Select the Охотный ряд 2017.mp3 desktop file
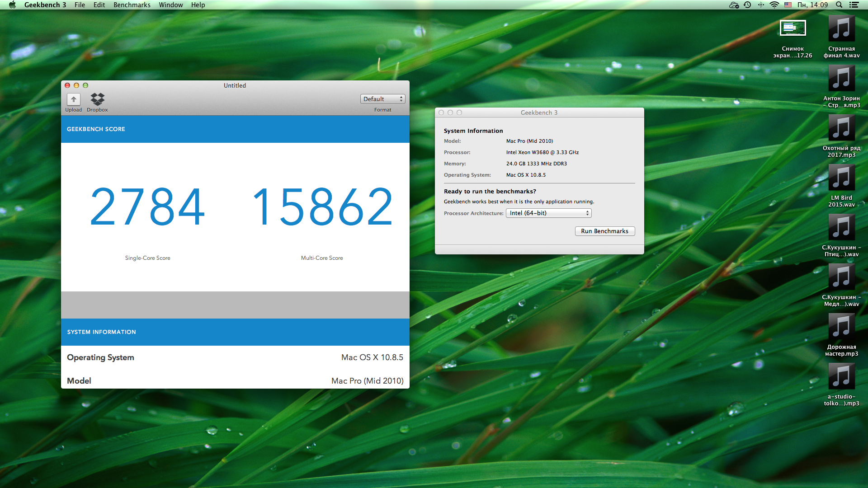Screen dimensions: 868x488 point(841,128)
